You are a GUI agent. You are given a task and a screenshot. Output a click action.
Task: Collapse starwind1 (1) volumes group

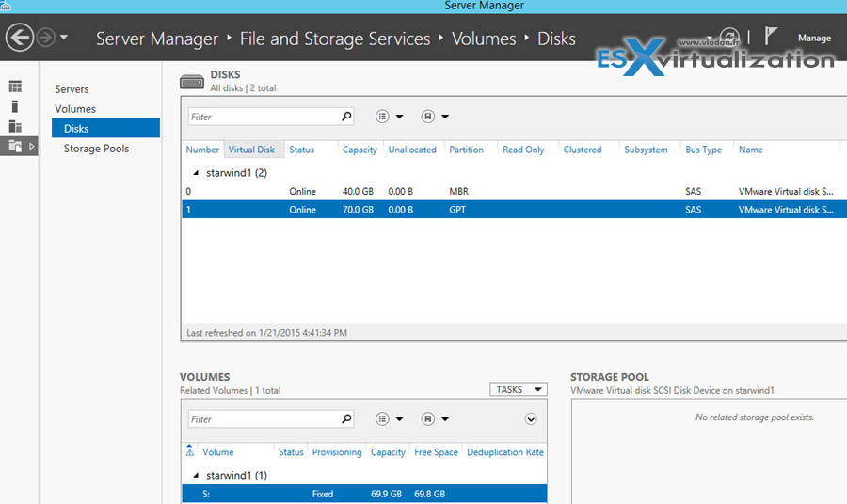(196, 476)
